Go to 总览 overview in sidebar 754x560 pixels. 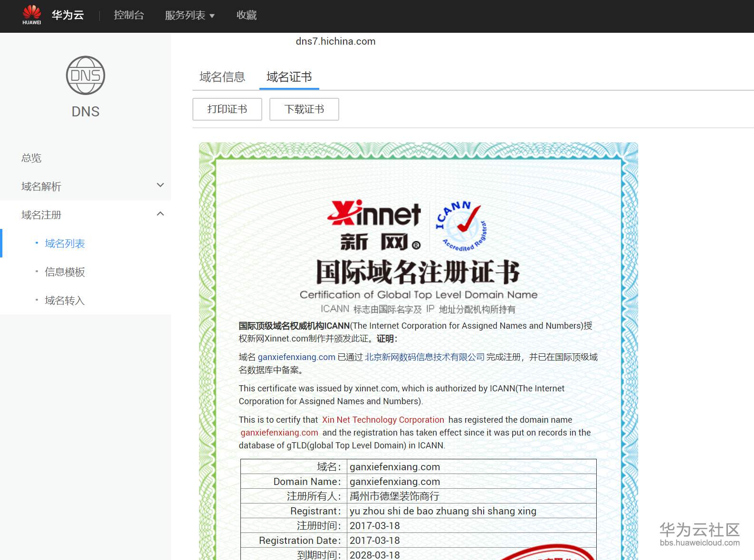pos(31,158)
